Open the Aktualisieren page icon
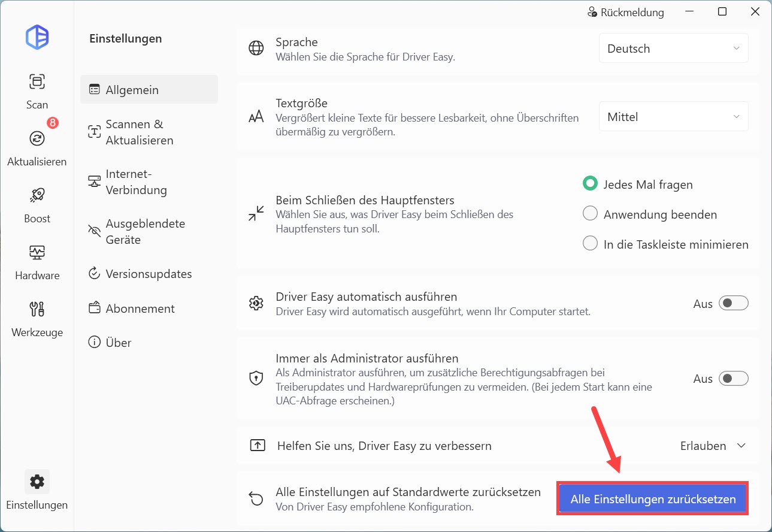 (x=37, y=138)
